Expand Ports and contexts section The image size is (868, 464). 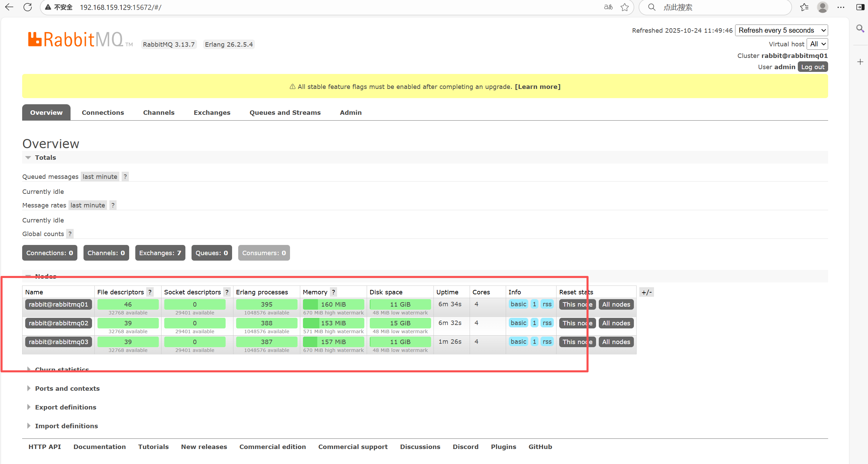[x=67, y=388]
